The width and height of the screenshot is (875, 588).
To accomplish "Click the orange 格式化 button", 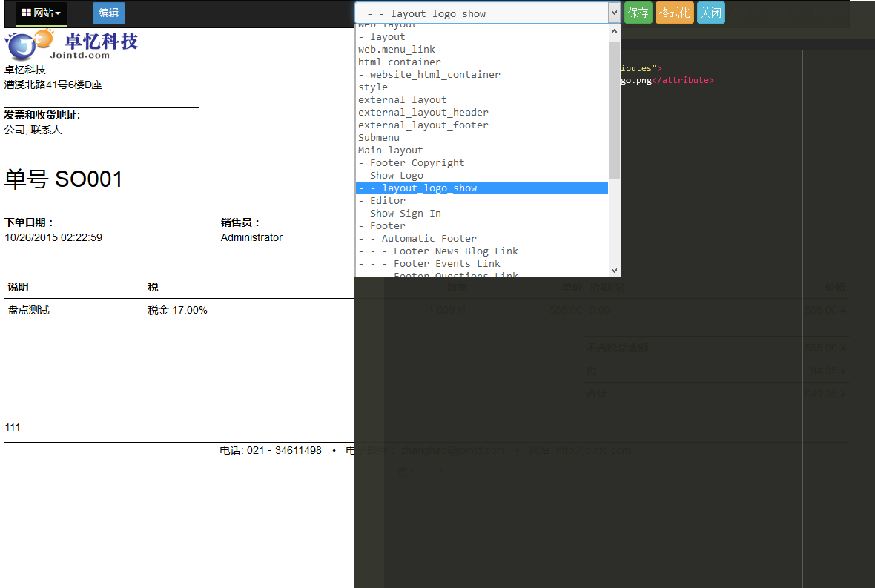I will (674, 13).
